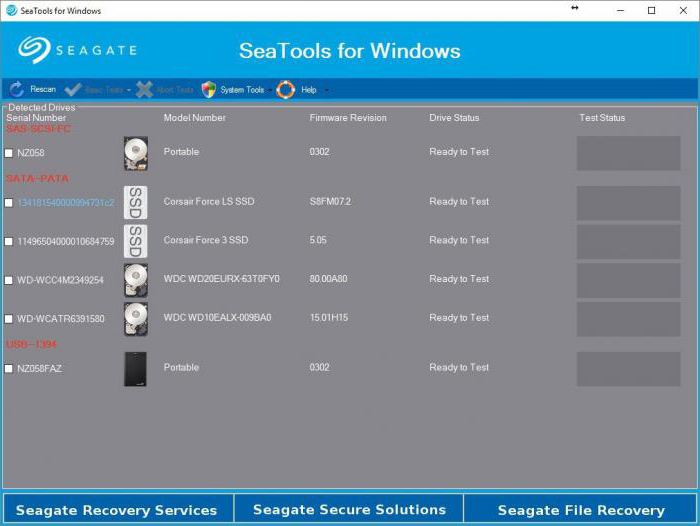Open Seagate Recovery Services
The height and width of the screenshot is (526, 700).
(117, 509)
